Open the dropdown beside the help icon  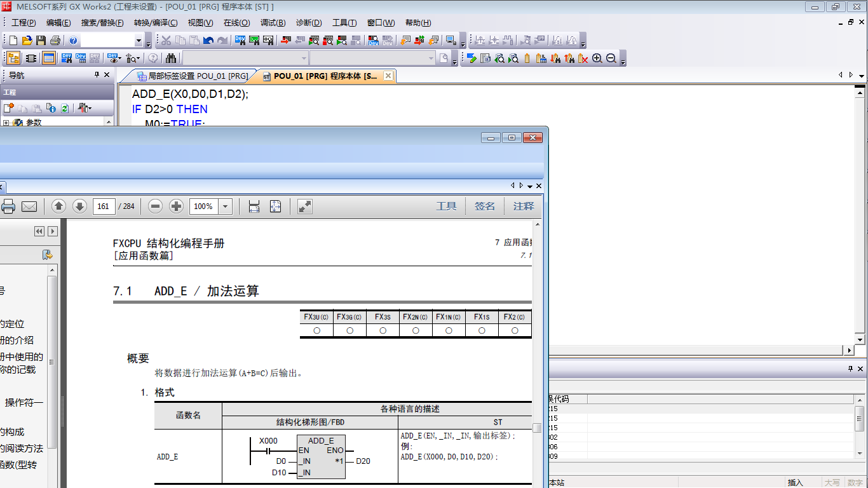139,41
